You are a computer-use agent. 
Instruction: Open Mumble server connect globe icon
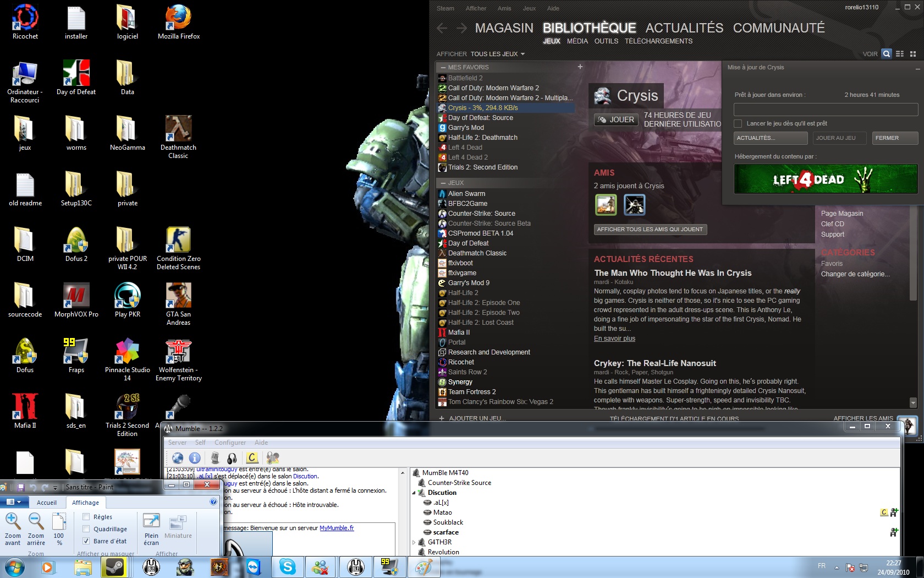point(178,457)
